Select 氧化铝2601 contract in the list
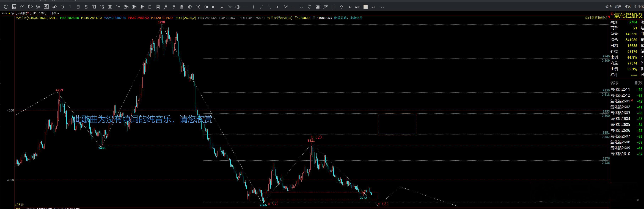The image size is (644, 209). pos(620,101)
